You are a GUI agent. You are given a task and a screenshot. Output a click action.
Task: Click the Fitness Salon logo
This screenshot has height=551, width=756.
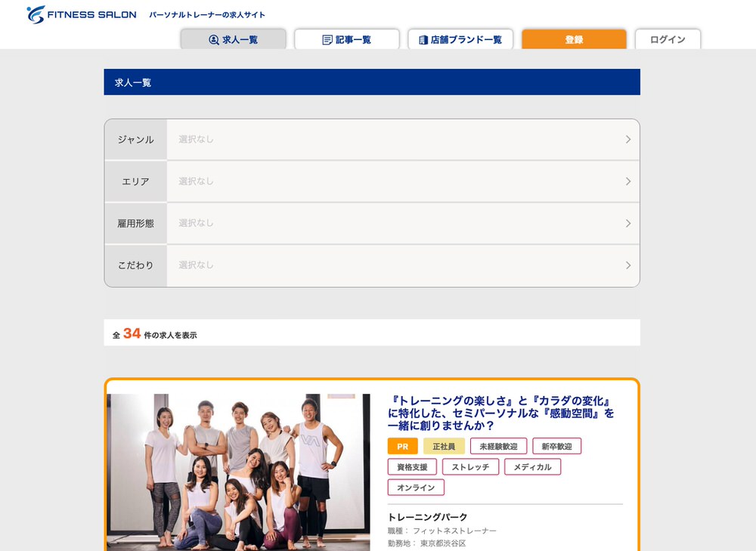coord(82,14)
